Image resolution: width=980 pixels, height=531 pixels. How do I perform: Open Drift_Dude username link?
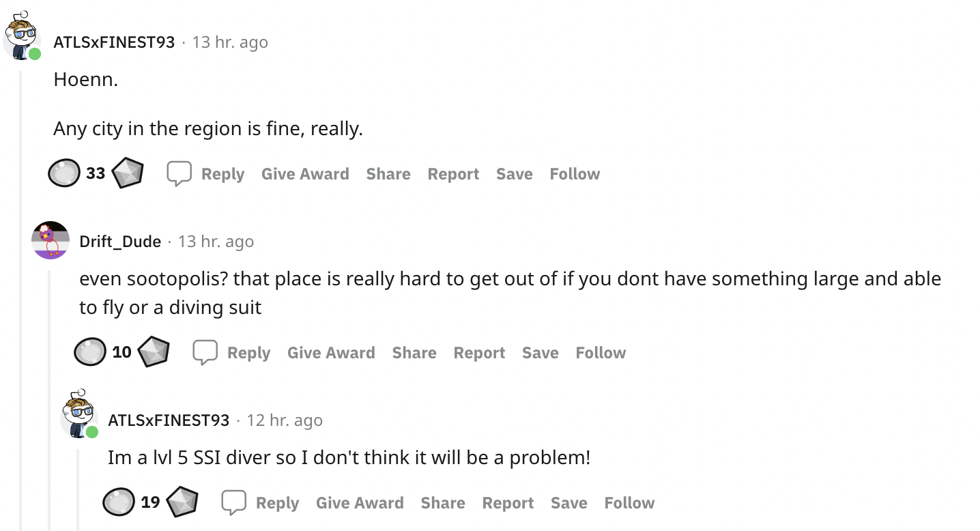click(120, 242)
